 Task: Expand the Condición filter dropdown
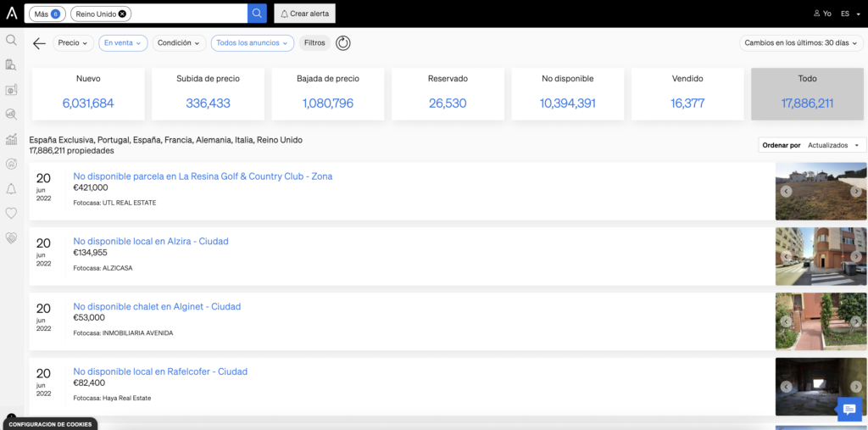point(179,43)
